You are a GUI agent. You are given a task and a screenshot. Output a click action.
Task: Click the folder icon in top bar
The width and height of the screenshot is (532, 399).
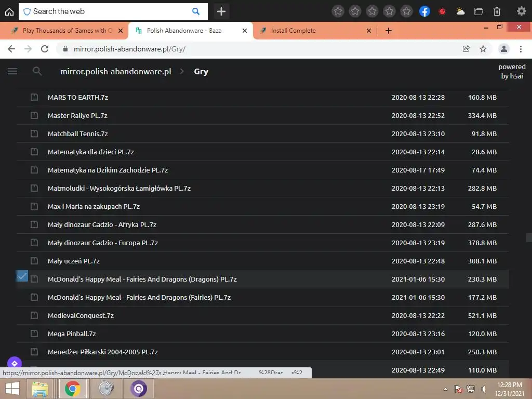point(478,11)
